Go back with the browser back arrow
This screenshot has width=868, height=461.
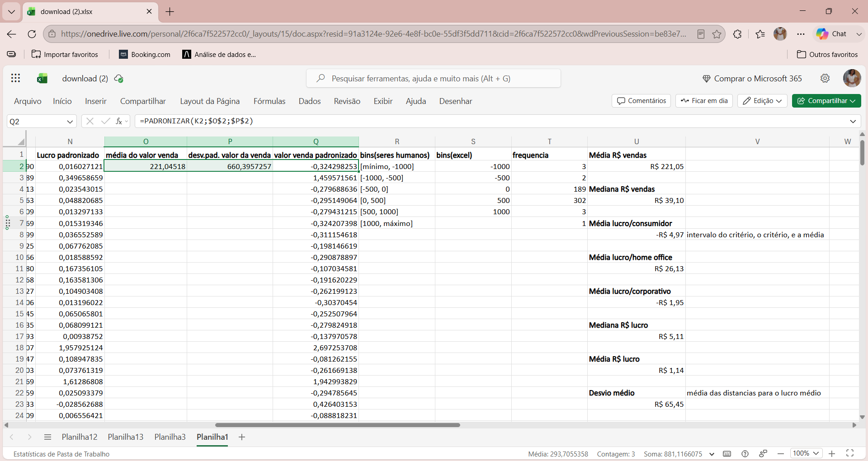(x=12, y=34)
